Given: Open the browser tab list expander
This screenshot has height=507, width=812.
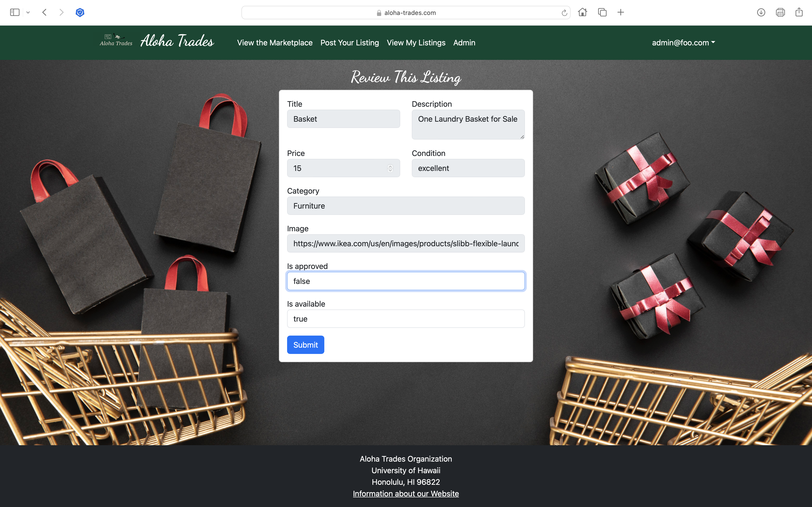Looking at the screenshot, I should point(28,12).
